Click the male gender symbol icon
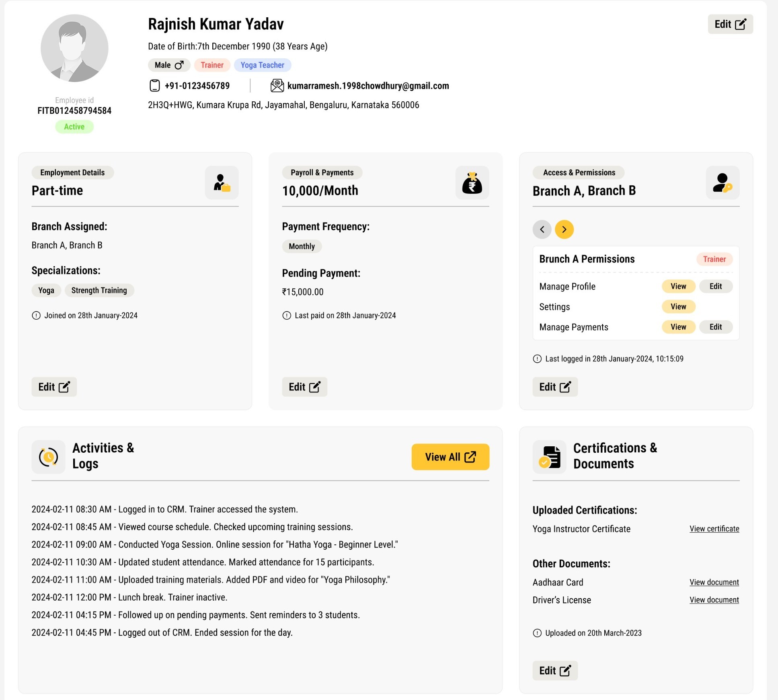 click(x=180, y=65)
